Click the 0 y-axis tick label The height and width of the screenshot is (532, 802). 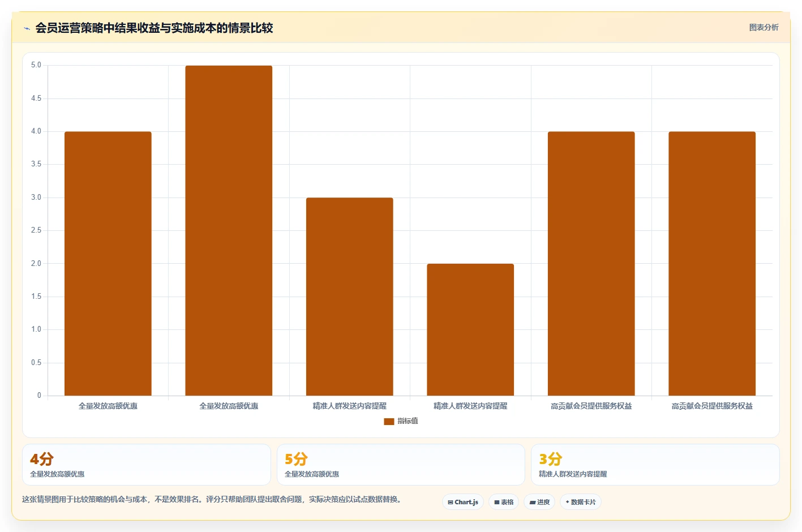39,396
